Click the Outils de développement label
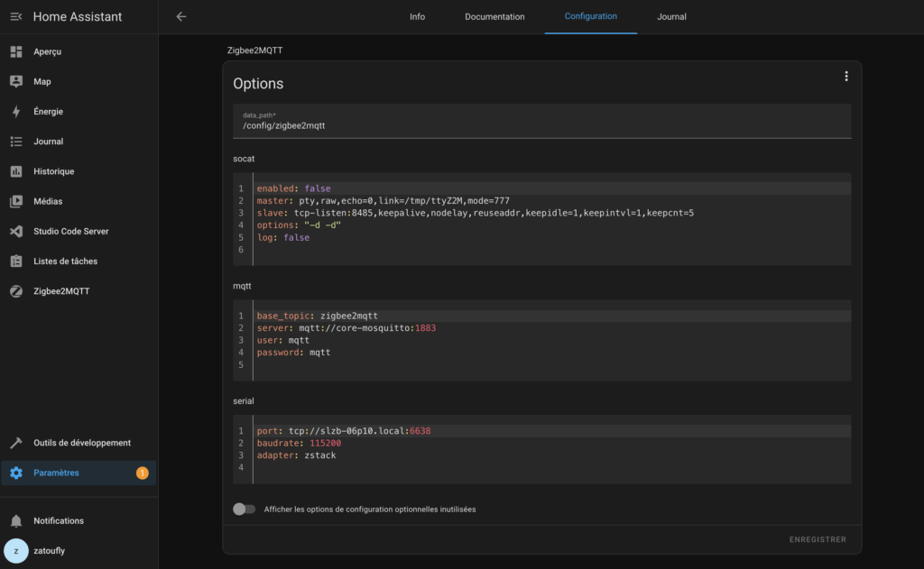Viewport: 924px width, 569px height. [x=82, y=443]
